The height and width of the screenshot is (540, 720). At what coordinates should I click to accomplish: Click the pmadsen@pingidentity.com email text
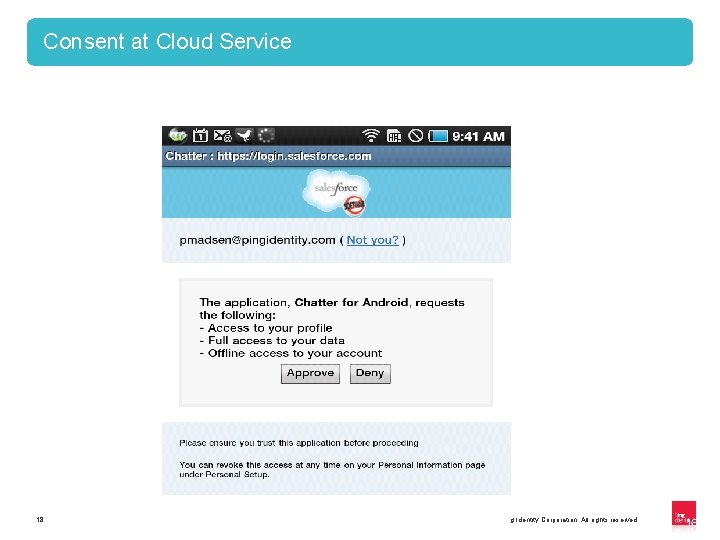pos(257,240)
